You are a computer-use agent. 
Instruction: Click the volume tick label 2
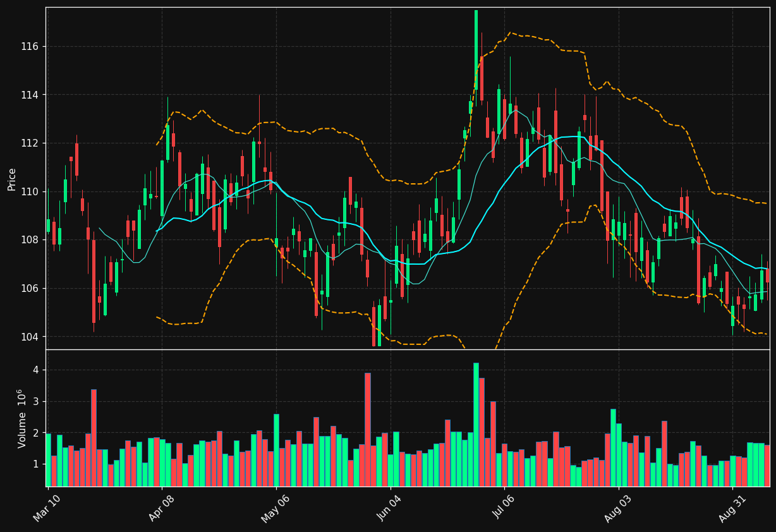coord(36,433)
